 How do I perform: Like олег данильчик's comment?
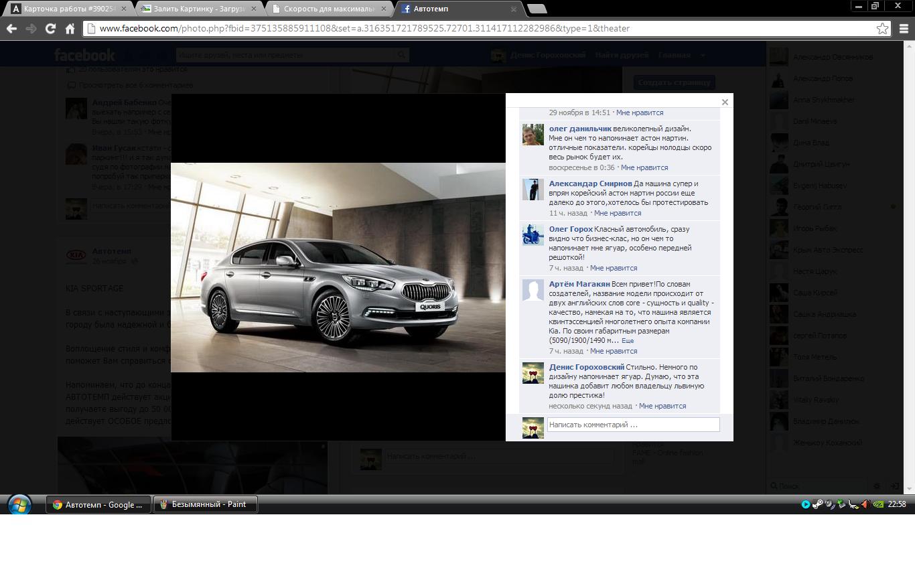click(644, 167)
